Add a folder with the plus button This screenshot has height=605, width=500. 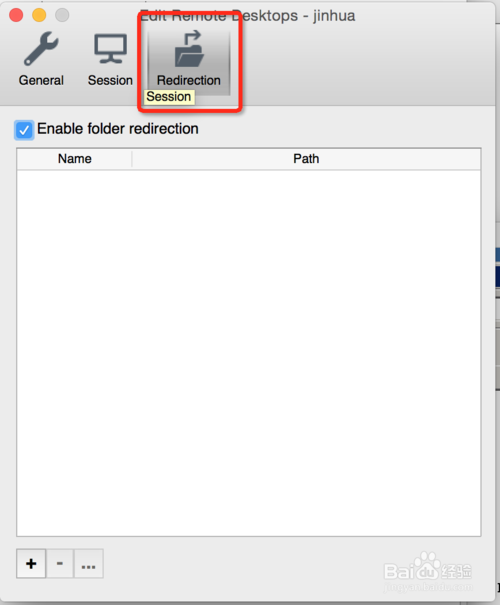coord(31,564)
